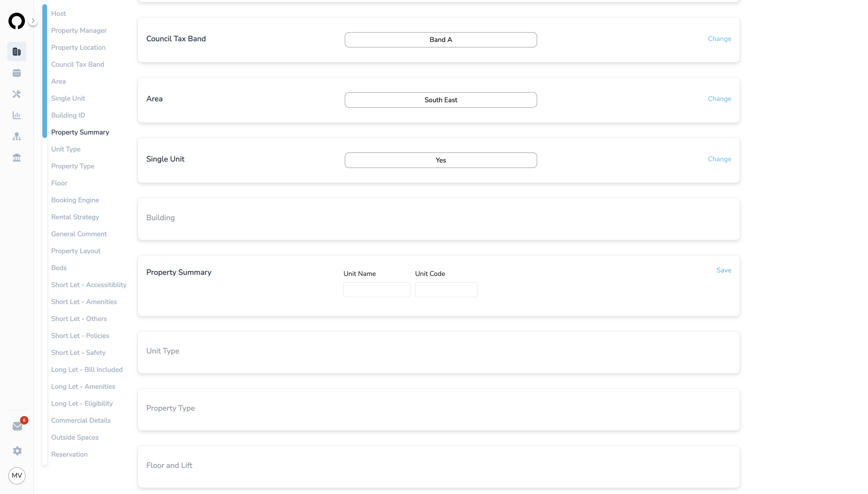Go to Council Tax Band section
This screenshot has height=494, width=868.
tap(78, 65)
